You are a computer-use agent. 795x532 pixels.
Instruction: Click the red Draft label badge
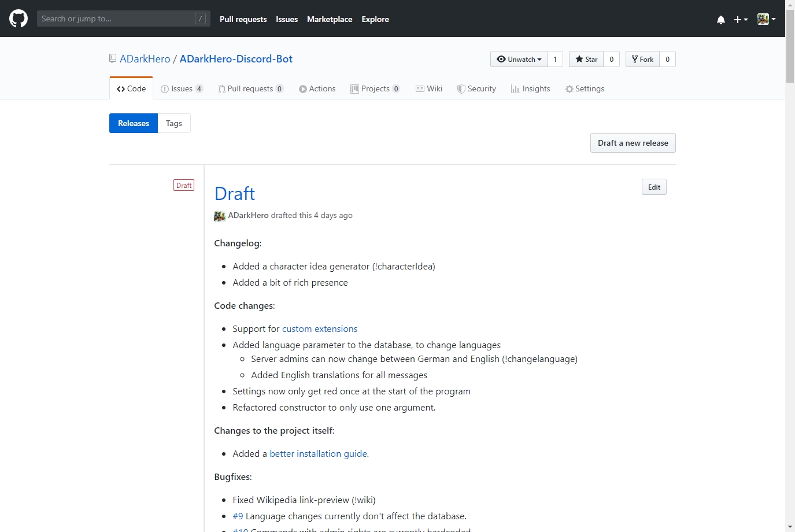184,185
